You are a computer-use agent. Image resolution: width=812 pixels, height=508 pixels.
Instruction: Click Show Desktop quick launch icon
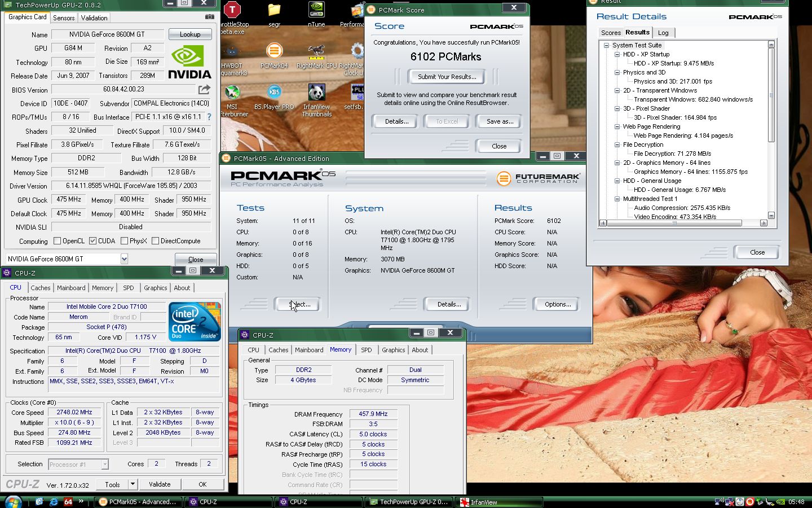[39, 501]
